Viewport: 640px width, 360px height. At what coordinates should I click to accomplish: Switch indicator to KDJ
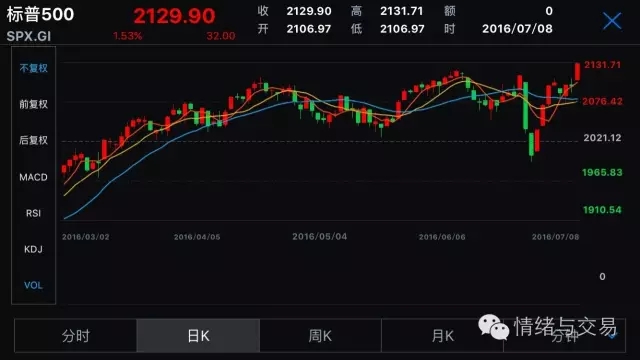pyautogui.click(x=33, y=249)
